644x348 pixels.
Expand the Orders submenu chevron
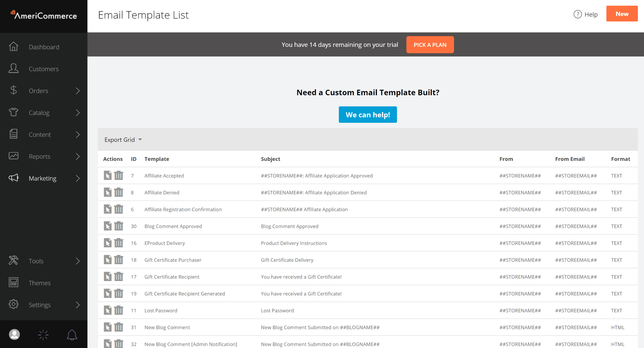click(x=78, y=91)
